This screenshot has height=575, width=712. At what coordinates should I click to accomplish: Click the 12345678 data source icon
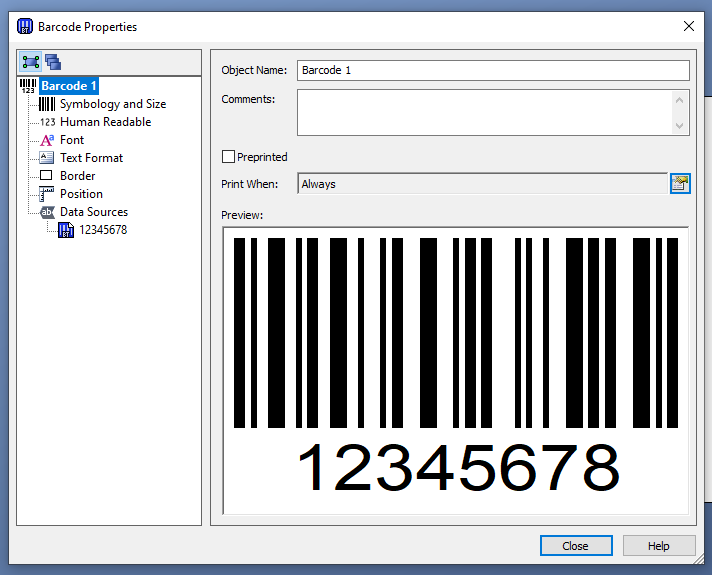[x=66, y=230]
